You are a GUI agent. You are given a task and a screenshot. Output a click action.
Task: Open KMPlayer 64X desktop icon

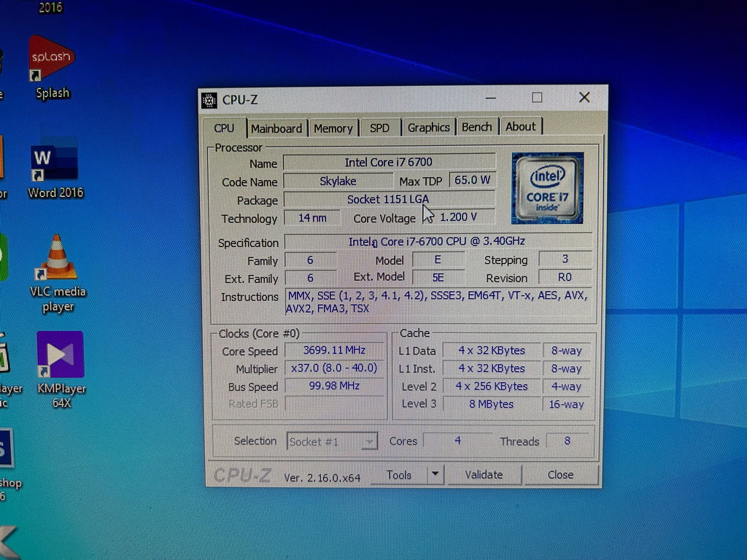pyautogui.click(x=61, y=355)
